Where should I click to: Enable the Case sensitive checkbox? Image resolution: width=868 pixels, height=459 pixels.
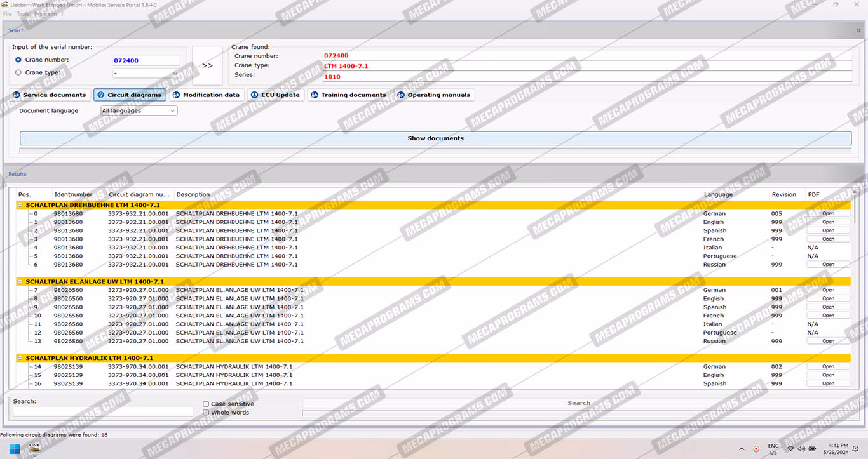(206, 404)
